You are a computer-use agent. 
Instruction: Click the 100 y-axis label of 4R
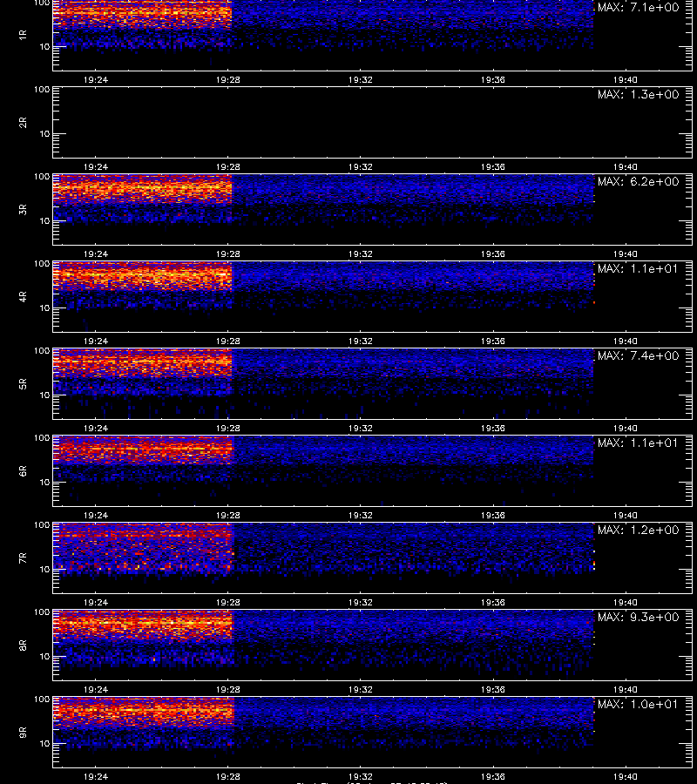pyautogui.click(x=42, y=263)
